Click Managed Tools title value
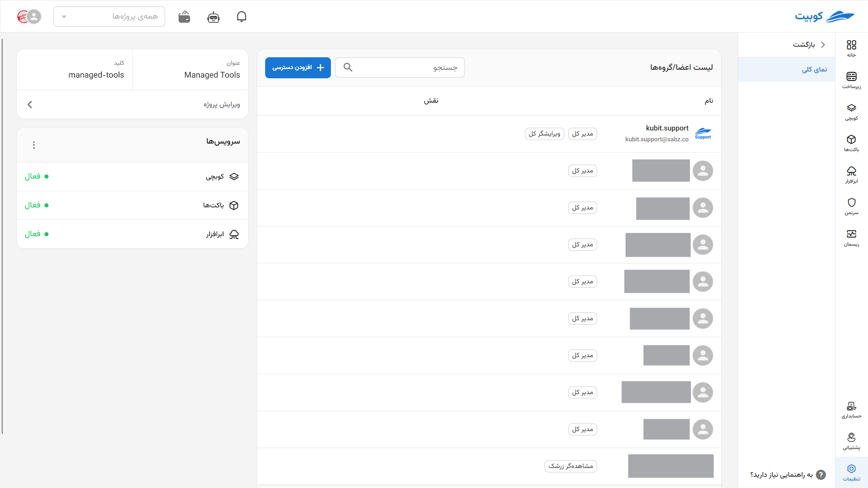Screen dimensions: 868x488 tap(212, 75)
